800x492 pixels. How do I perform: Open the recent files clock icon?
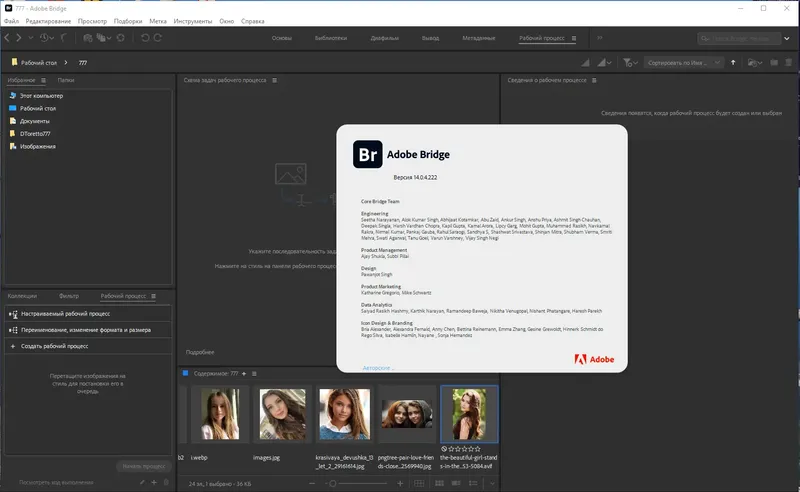[x=44, y=38]
